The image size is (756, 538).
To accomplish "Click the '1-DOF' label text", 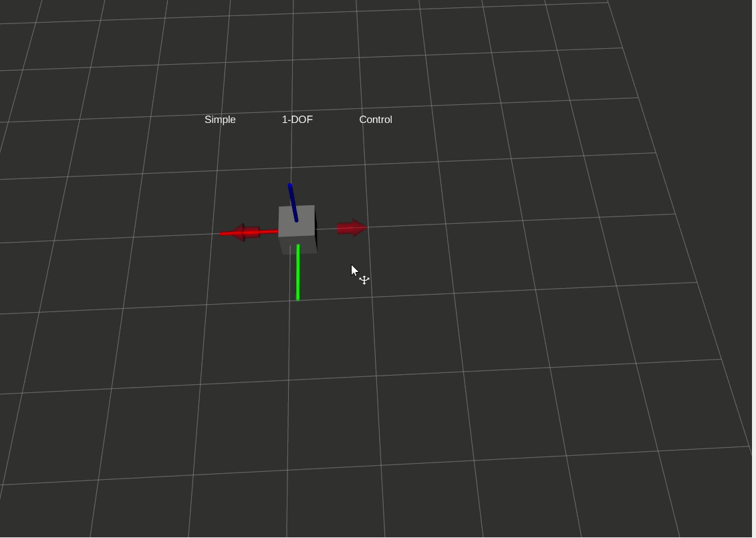I will [x=297, y=120].
